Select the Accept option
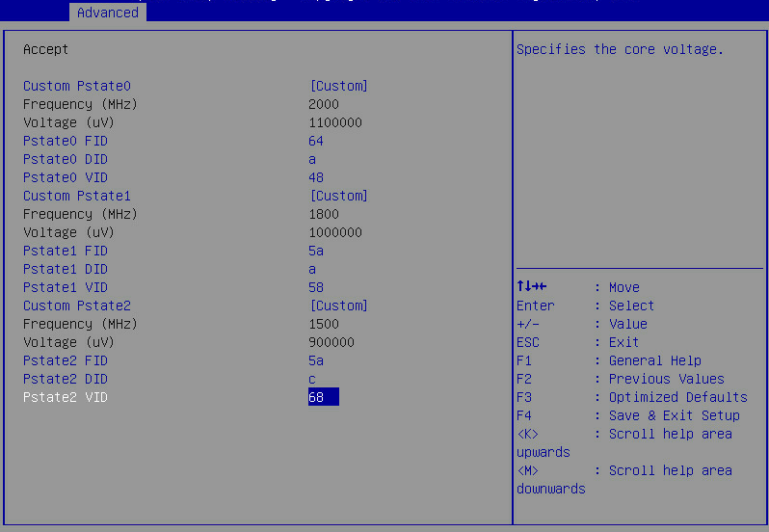 (45, 49)
